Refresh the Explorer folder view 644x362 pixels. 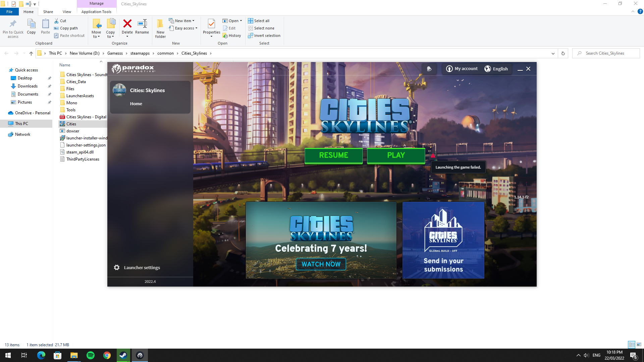point(563,53)
